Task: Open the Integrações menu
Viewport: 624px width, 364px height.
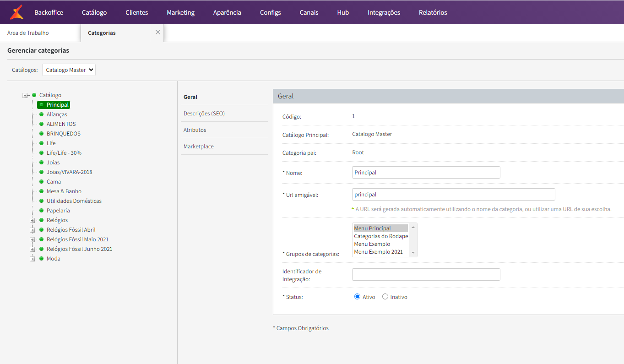Action: (x=384, y=12)
